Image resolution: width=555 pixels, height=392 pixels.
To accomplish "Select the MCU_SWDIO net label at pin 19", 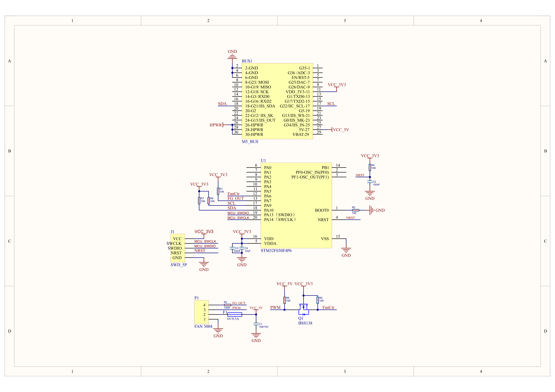I will [x=238, y=213].
